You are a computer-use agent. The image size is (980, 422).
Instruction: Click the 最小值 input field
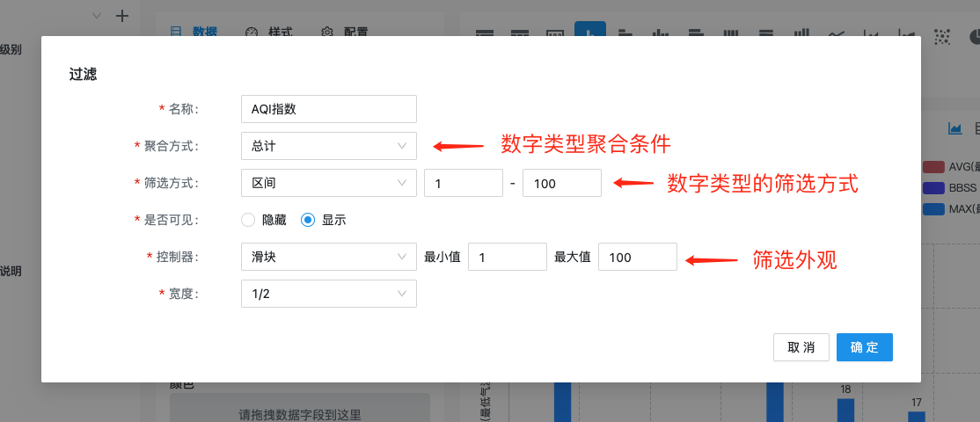tap(508, 257)
